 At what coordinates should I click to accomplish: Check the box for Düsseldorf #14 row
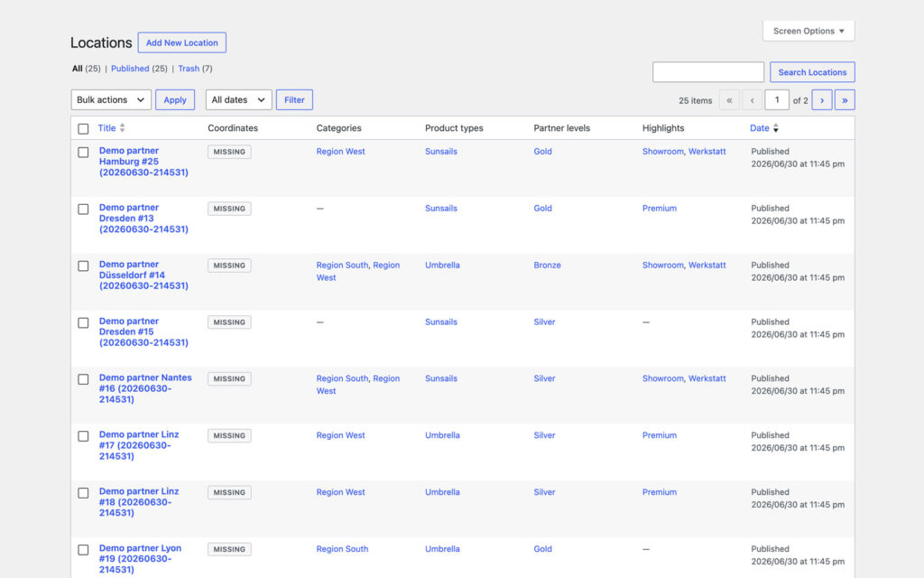(x=83, y=266)
